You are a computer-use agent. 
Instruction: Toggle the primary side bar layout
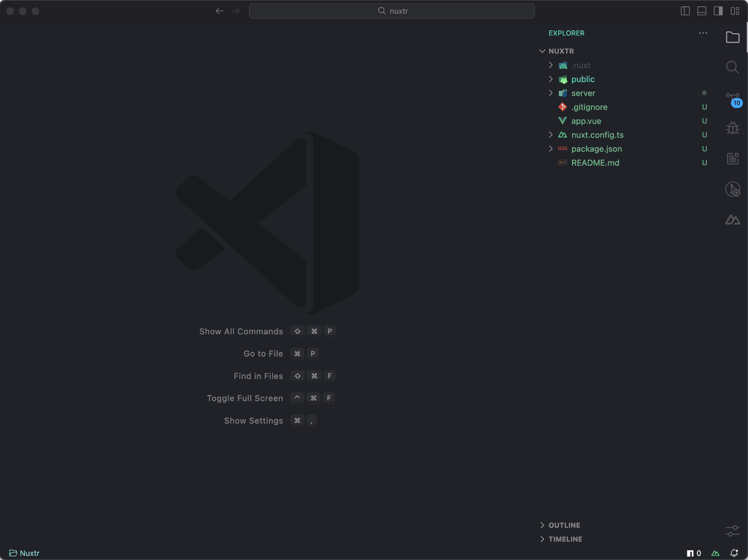point(686,11)
